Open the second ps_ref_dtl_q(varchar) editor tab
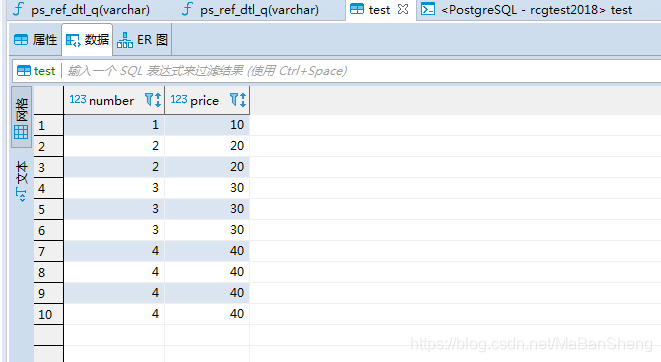This screenshot has width=661, height=362. tap(251, 9)
